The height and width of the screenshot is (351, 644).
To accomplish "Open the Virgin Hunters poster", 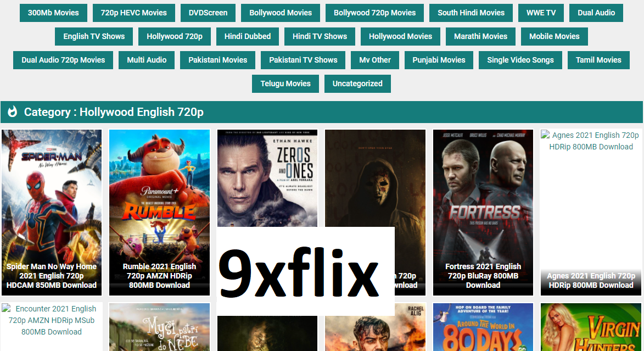I will (591, 327).
